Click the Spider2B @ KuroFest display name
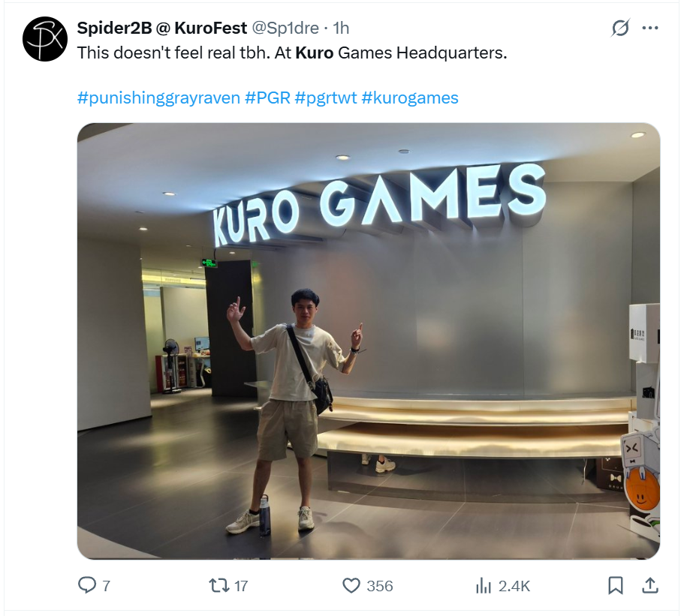 coord(162,28)
